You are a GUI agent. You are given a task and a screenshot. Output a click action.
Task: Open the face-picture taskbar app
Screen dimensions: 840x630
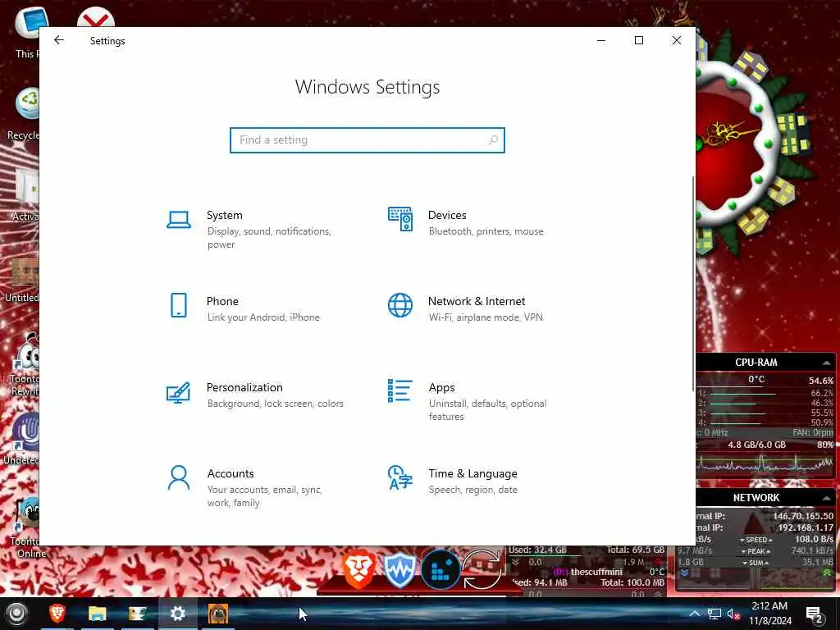coord(137,614)
